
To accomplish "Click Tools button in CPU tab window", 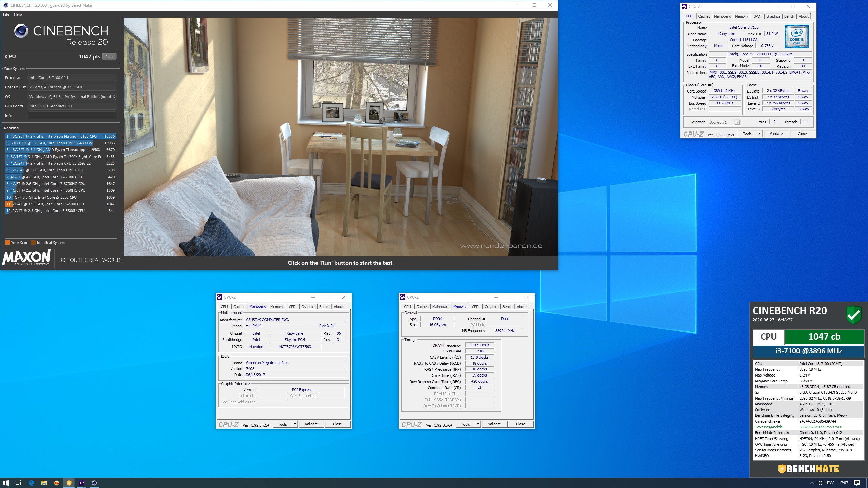I will pos(747,134).
